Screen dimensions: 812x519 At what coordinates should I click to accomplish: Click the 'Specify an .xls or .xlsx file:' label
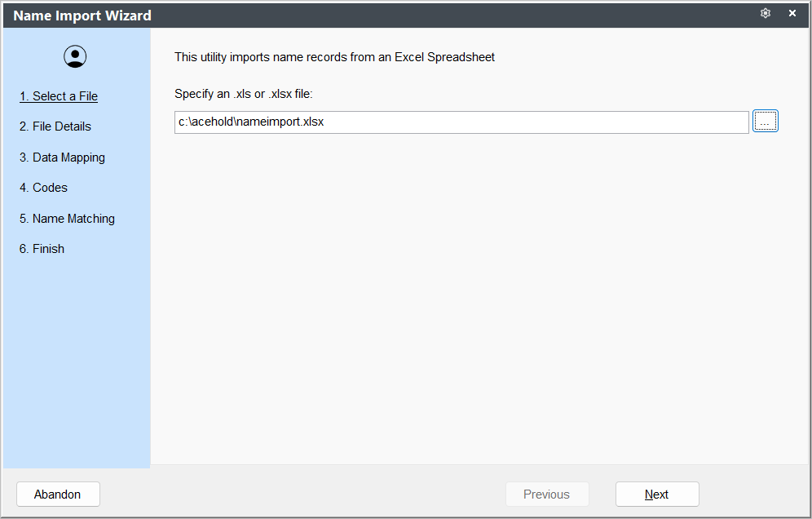tap(244, 94)
